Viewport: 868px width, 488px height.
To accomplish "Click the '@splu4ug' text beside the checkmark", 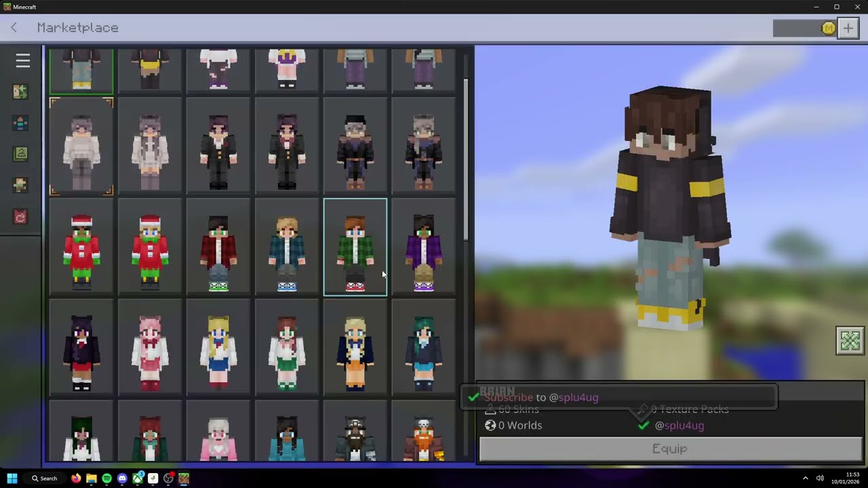I will [679, 426].
